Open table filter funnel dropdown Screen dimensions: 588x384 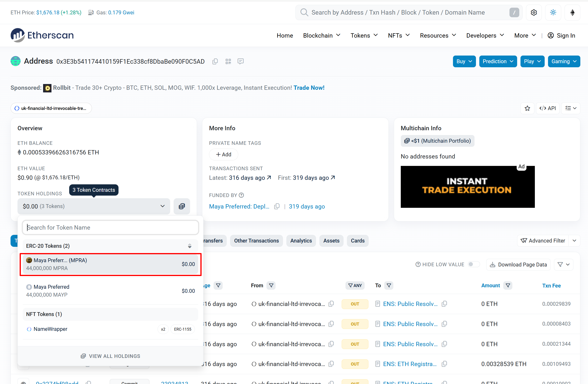[563, 264]
